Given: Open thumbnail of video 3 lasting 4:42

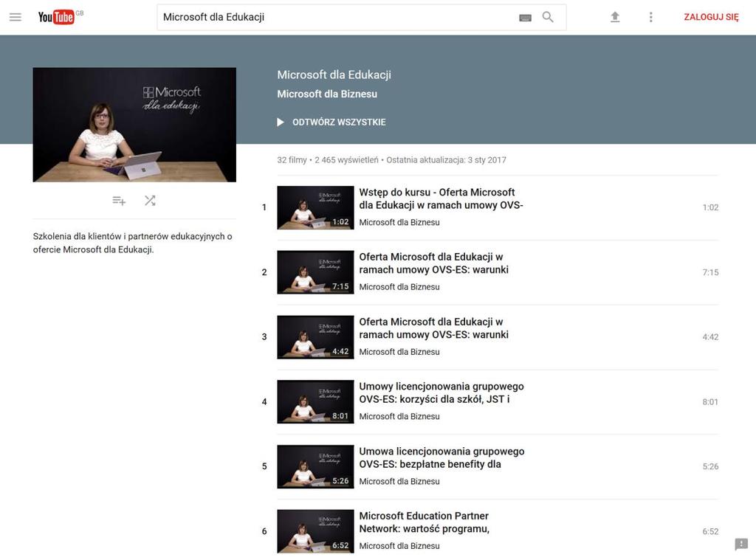Looking at the screenshot, I should point(315,337).
